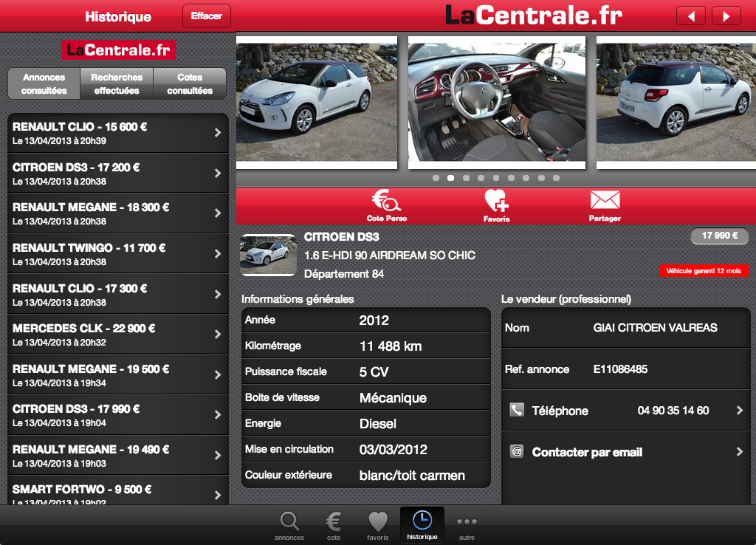Select the Kilométrage value 11 488 km

pyautogui.click(x=391, y=346)
